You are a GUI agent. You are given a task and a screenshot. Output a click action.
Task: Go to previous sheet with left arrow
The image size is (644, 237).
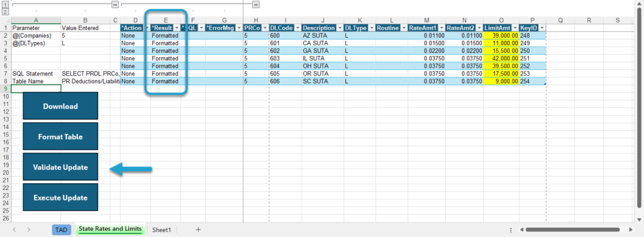click(x=14, y=229)
